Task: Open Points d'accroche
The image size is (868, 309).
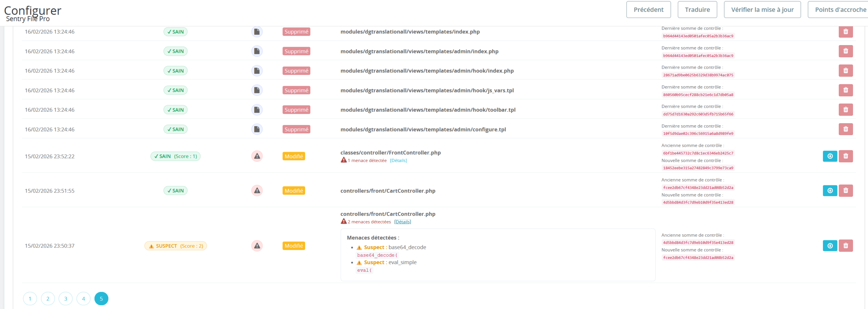Action: pyautogui.click(x=840, y=10)
